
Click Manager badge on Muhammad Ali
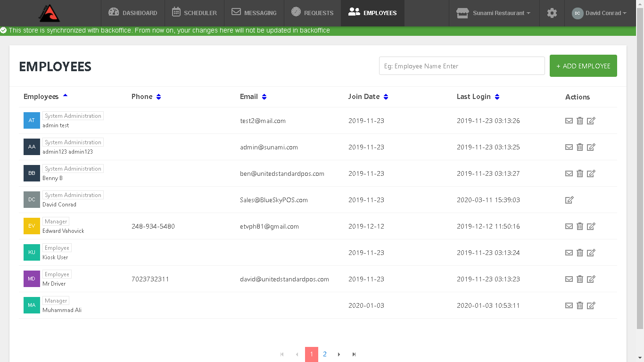point(56,301)
